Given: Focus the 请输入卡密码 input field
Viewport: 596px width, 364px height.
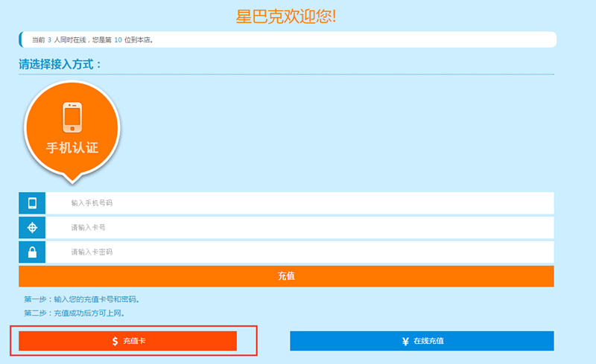Looking at the screenshot, I should 299,252.
